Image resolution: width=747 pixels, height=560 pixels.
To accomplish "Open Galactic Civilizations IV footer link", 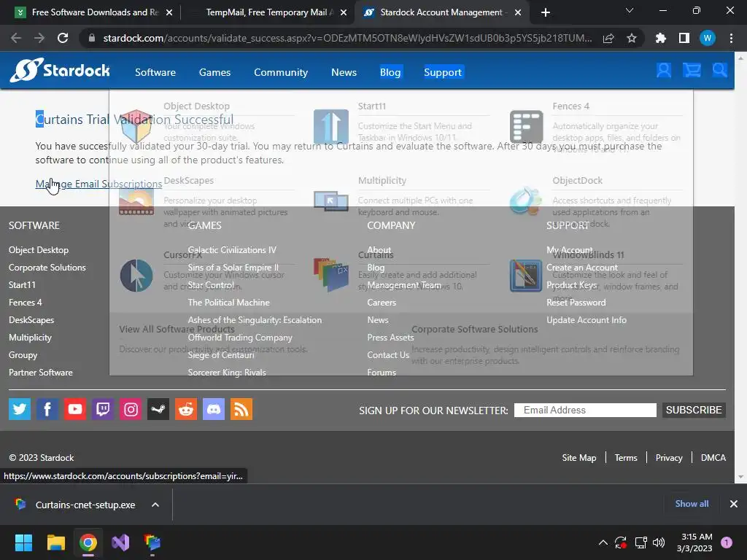I will (x=232, y=250).
